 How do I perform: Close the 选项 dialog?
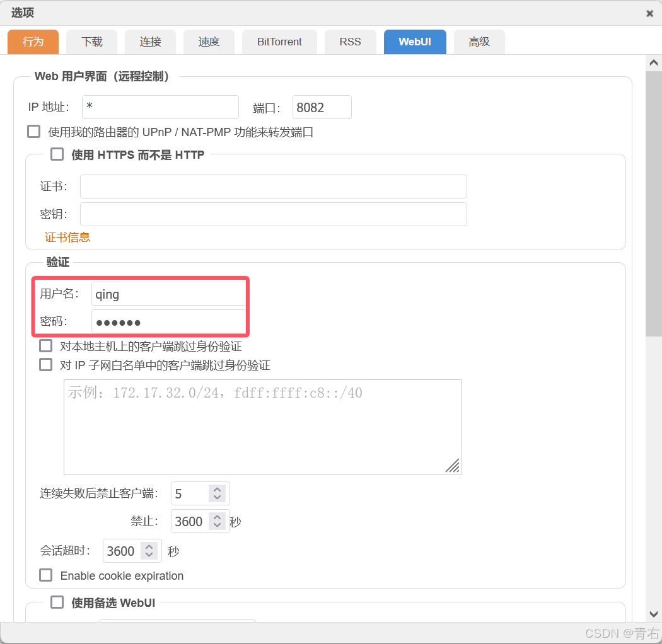click(x=650, y=13)
